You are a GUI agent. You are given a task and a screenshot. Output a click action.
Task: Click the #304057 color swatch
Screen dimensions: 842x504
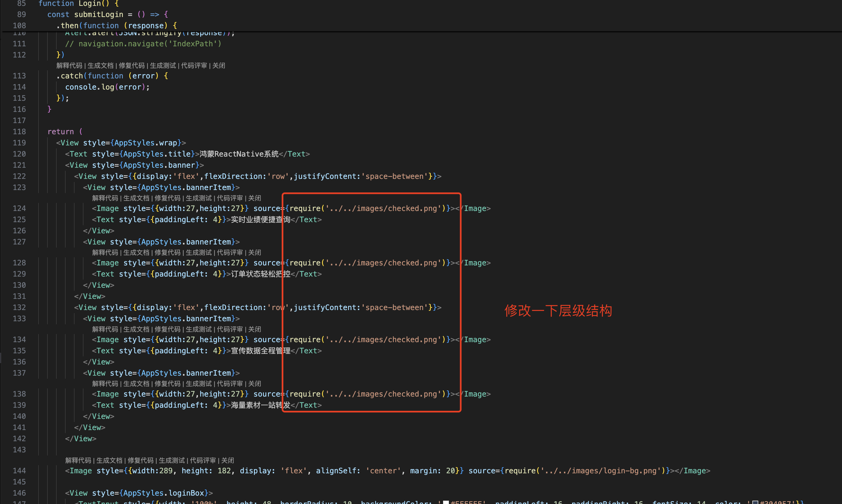755,502
